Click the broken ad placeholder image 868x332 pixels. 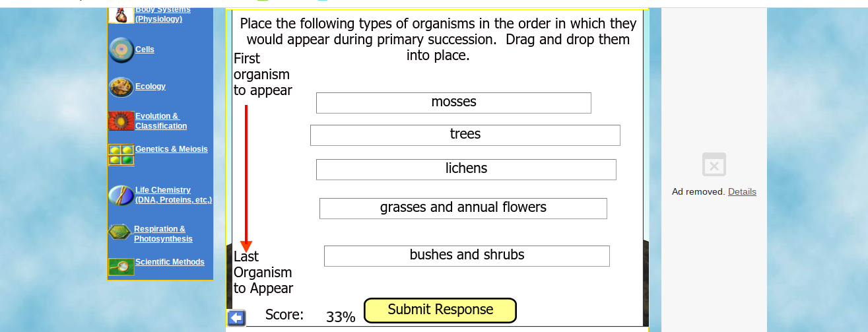[714, 165]
